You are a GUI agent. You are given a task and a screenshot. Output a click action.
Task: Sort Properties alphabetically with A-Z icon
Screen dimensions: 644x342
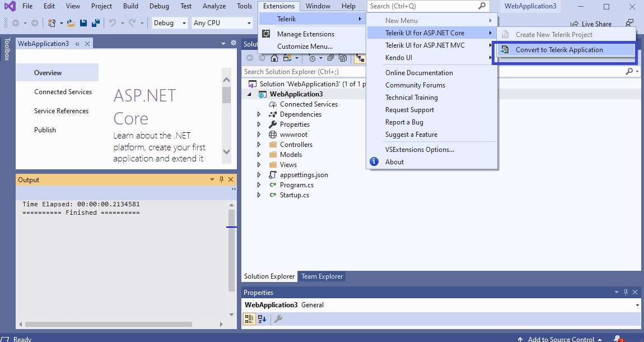click(261, 319)
